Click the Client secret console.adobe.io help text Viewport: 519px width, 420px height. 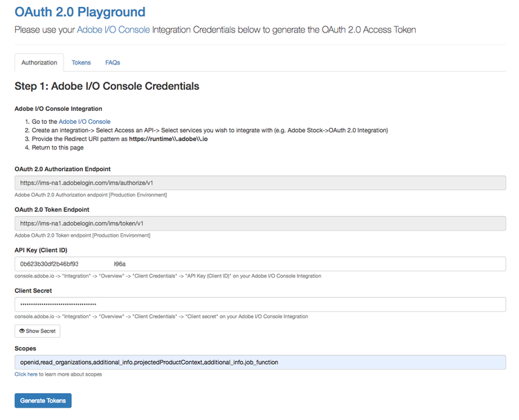tap(161, 317)
